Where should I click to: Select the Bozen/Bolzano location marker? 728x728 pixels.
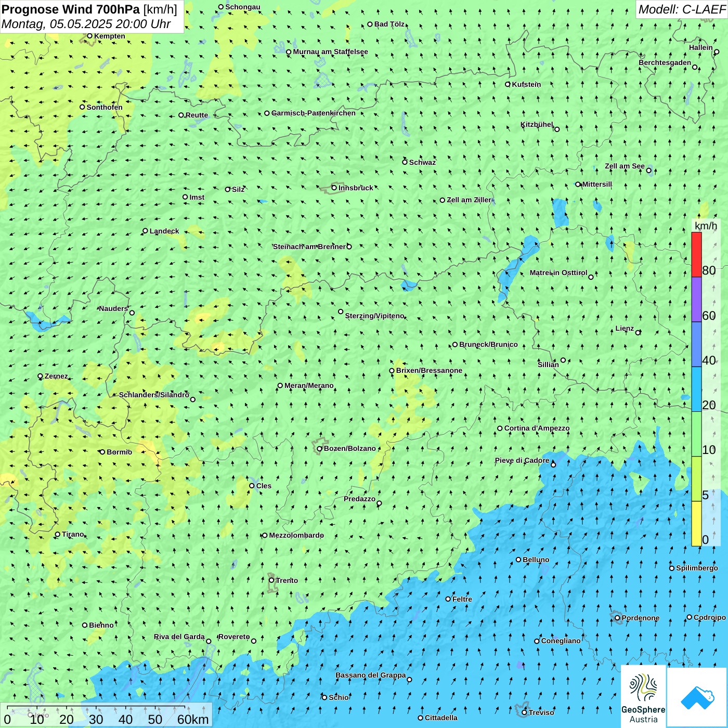coord(320,449)
